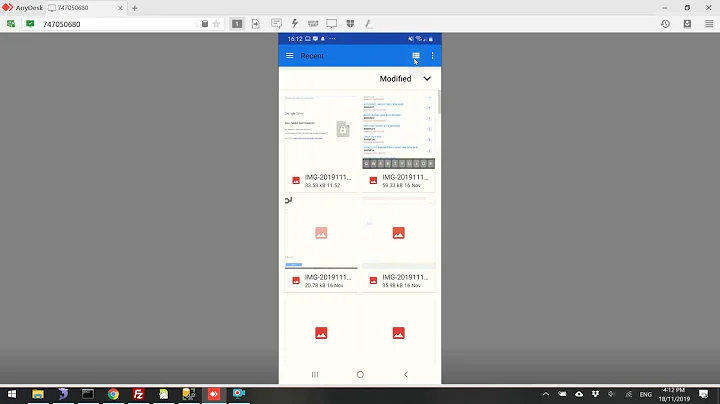Open AnyDesk permissions shield icon
Screen dimensions: 720x404
(x=350, y=23)
